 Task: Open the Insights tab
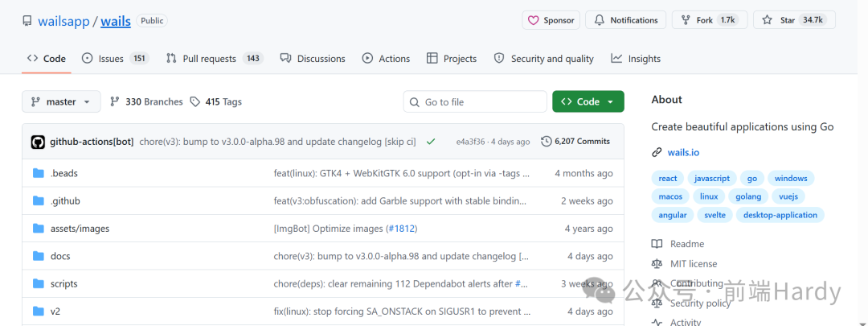pyautogui.click(x=636, y=58)
